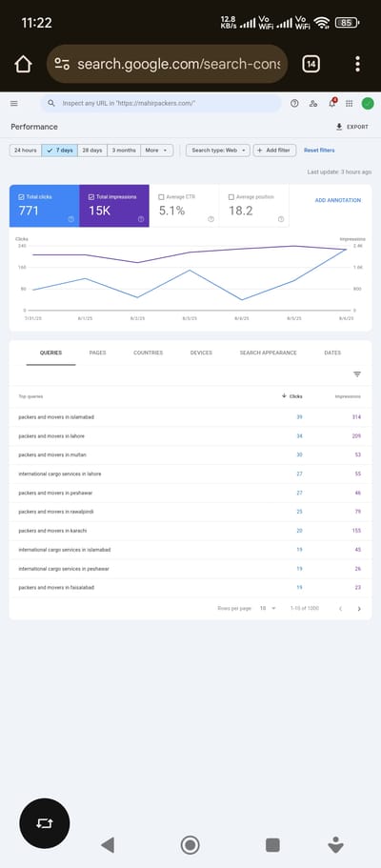Image resolution: width=381 pixels, height=868 pixels.
Task: Open the Search type: Web dropdown
Action: 217,151
